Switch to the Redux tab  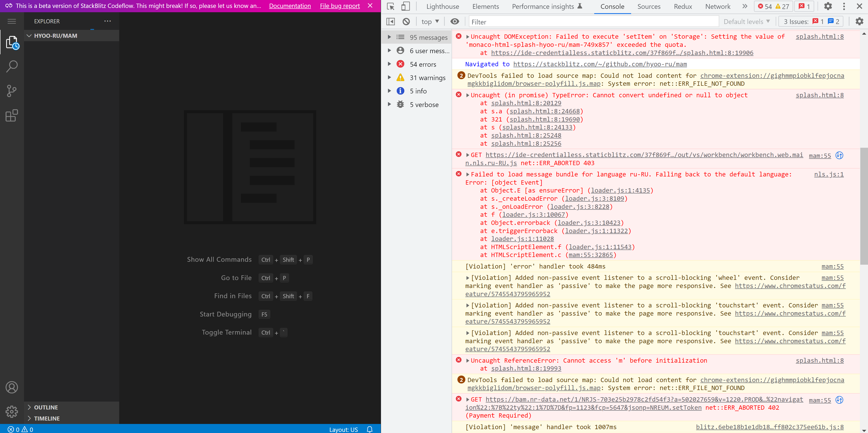point(683,6)
